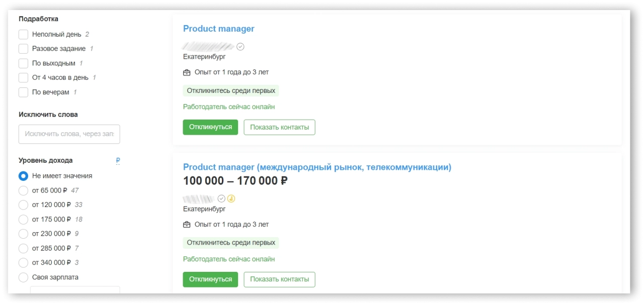Select the Своя зарплата option
The height and width of the screenshot is (305, 644).
[x=23, y=277]
